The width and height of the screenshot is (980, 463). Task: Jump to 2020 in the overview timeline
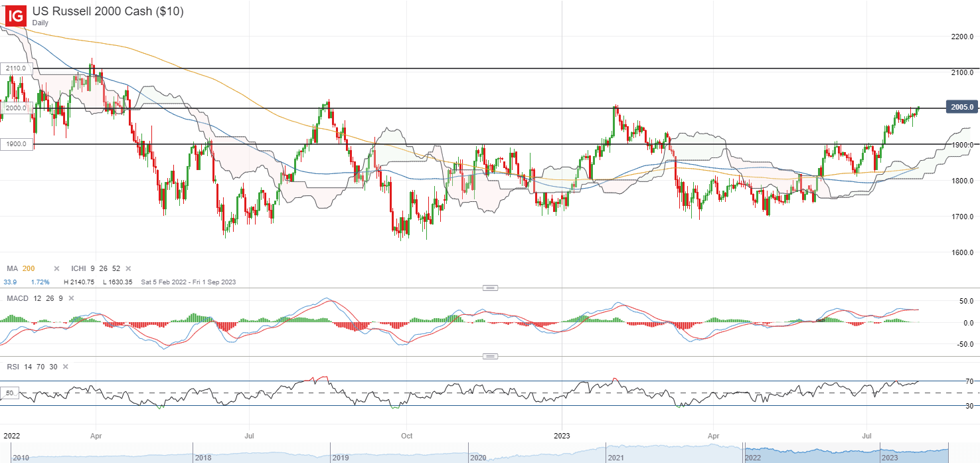(x=477, y=458)
